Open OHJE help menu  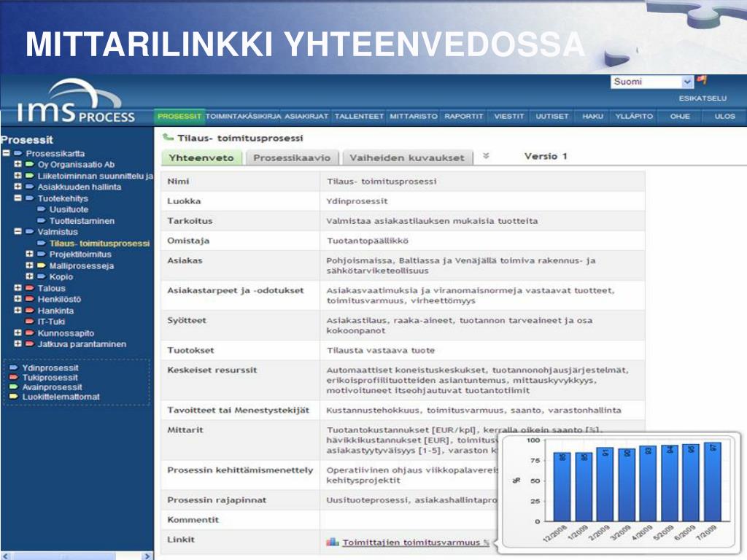(x=680, y=116)
